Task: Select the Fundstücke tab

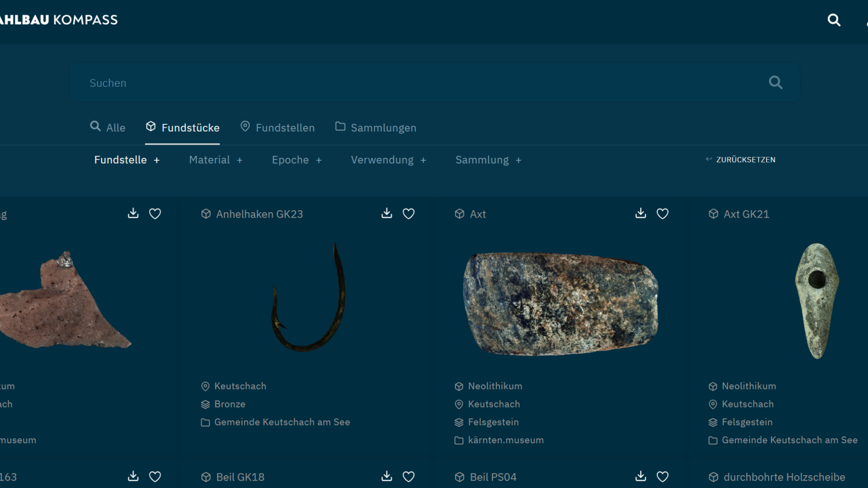Action: (x=182, y=127)
